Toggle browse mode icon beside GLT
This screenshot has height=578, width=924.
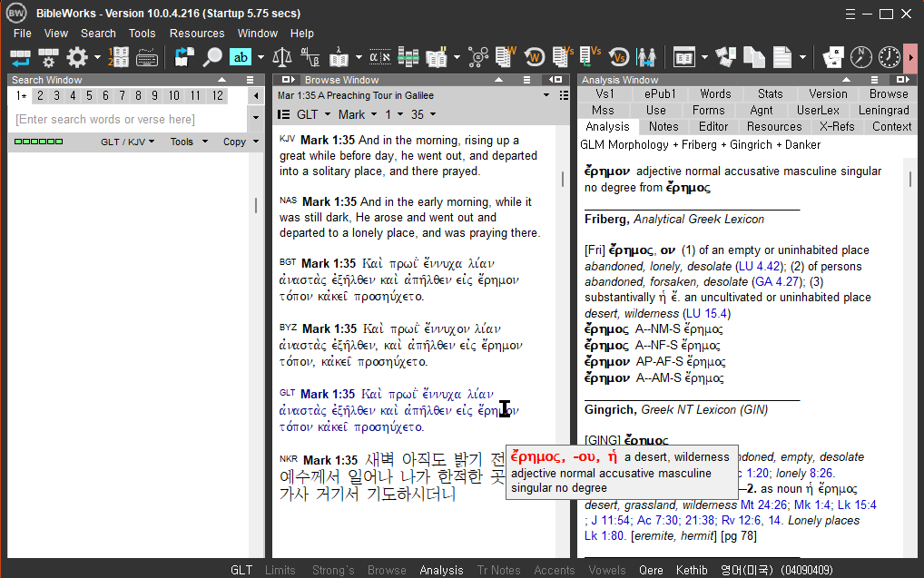(x=283, y=114)
